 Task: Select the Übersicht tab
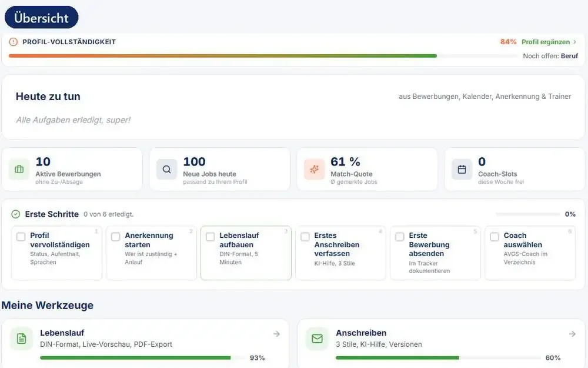tap(41, 18)
